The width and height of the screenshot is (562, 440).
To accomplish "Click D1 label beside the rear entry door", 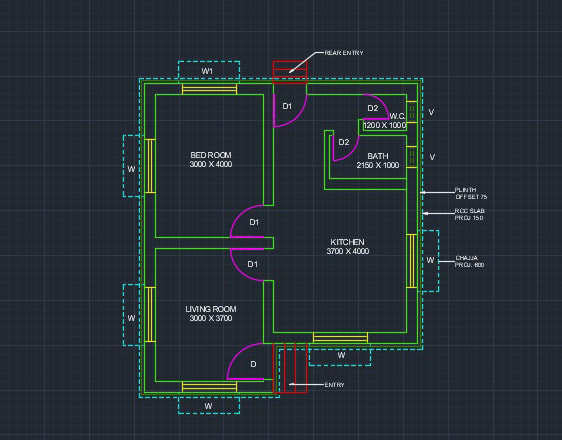I will pyautogui.click(x=287, y=106).
